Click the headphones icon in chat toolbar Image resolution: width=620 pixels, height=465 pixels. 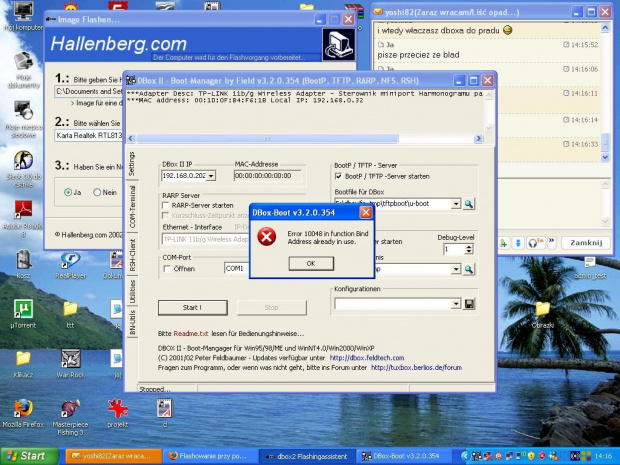pyautogui.click(x=535, y=243)
